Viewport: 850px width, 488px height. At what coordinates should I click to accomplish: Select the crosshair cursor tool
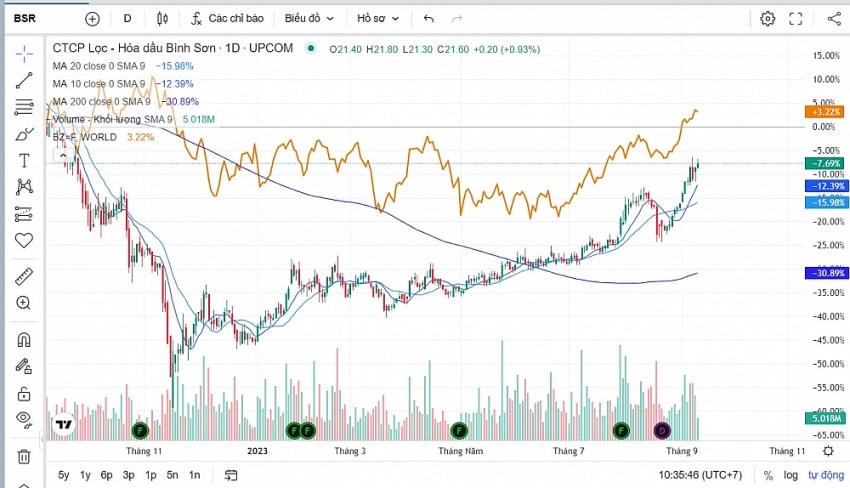point(24,54)
